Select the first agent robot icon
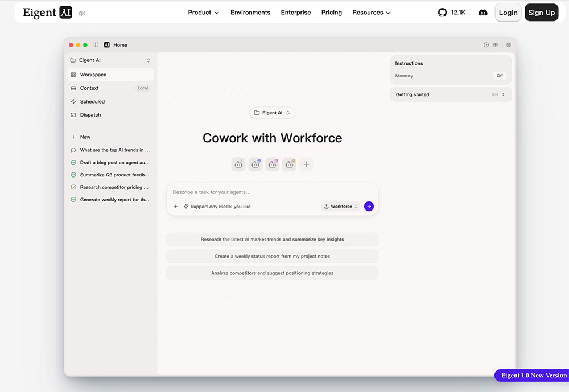Screen dimensions: 569x392 238,164
